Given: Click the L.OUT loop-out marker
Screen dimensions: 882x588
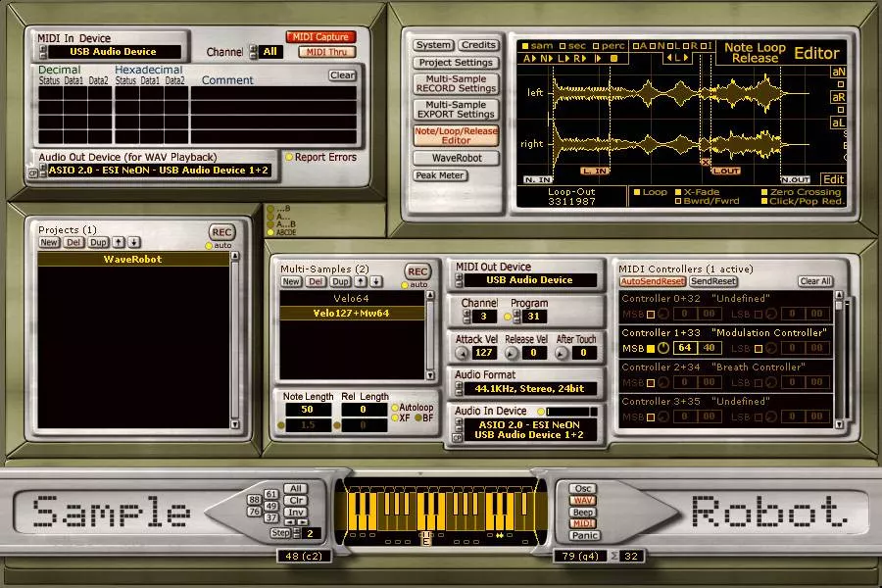Looking at the screenshot, I should click(726, 171).
